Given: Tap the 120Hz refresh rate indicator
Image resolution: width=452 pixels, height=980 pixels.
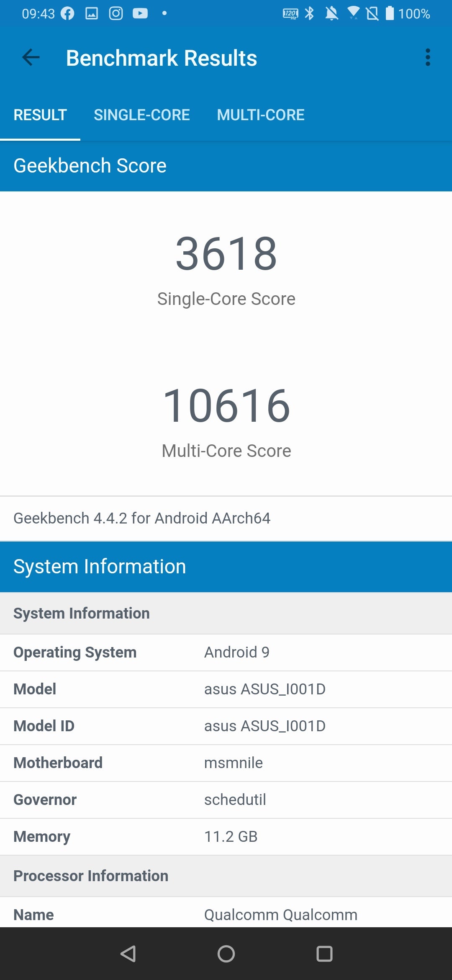Looking at the screenshot, I should pyautogui.click(x=290, y=14).
